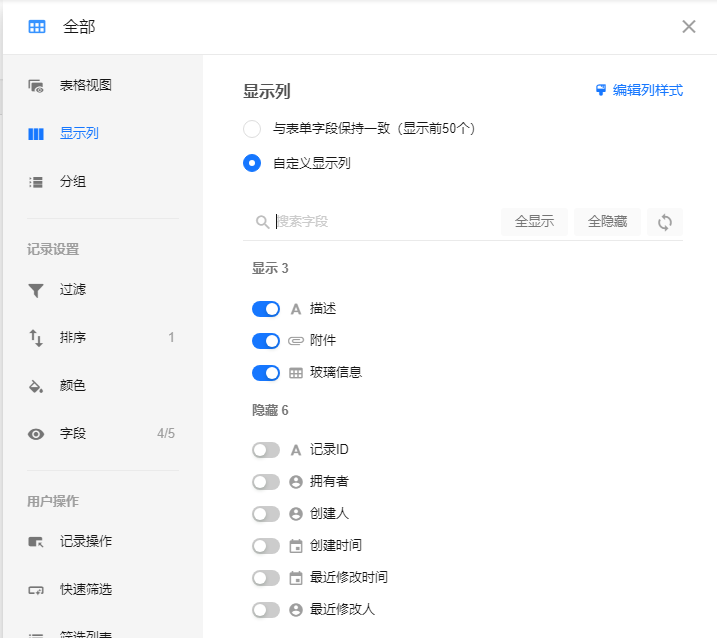This screenshot has height=638, width=717.
Task: Click the table icon beside 玻璃信息
Action: pyautogui.click(x=296, y=374)
